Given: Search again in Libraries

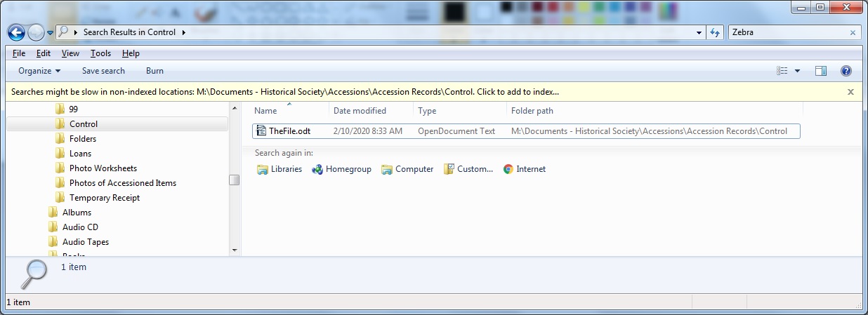Looking at the screenshot, I should click(x=280, y=169).
